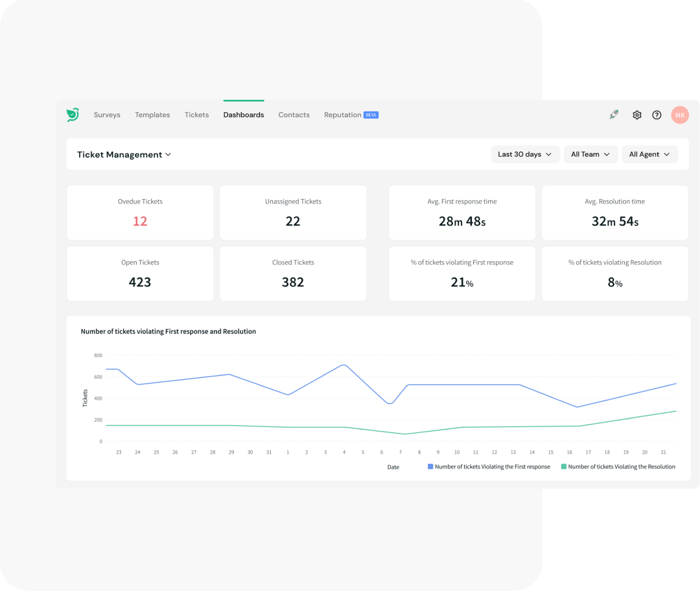Expand the All Team filter dropdown
Screen dimensions: 700x591
pyautogui.click(x=590, y=154)
